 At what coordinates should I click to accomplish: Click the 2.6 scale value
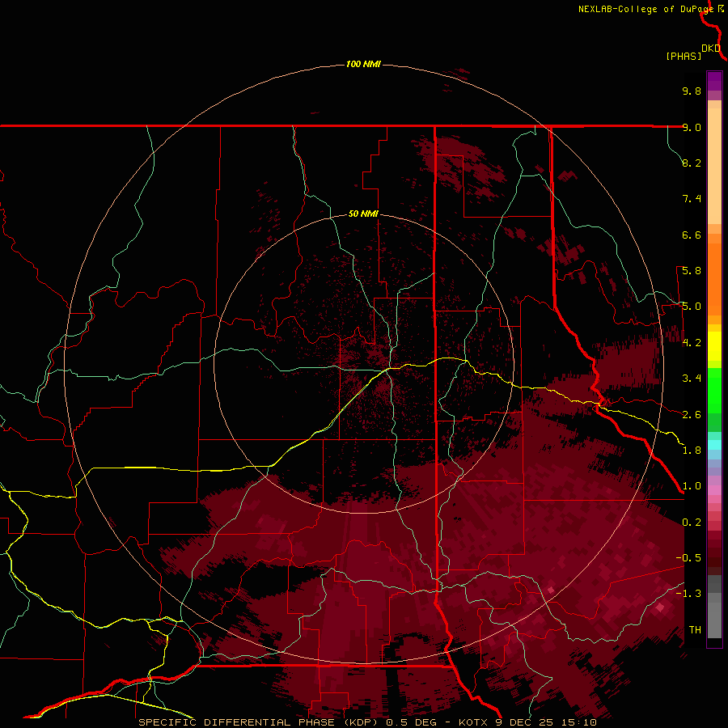[692, 415]
